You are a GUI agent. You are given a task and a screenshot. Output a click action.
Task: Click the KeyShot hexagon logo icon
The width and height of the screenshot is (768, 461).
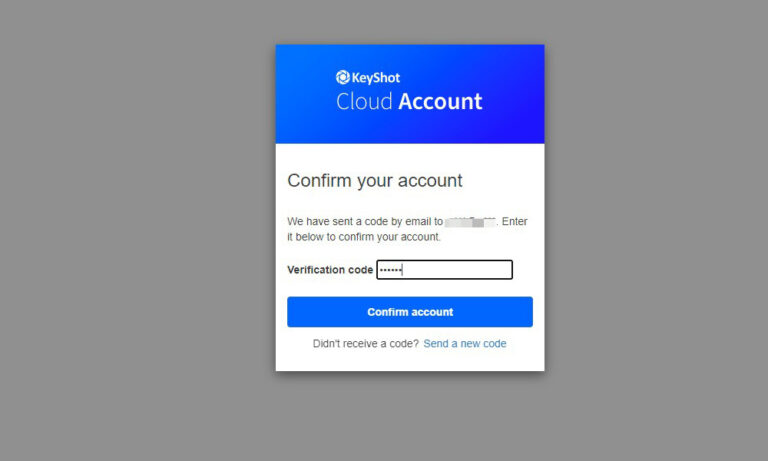[342, 77]
